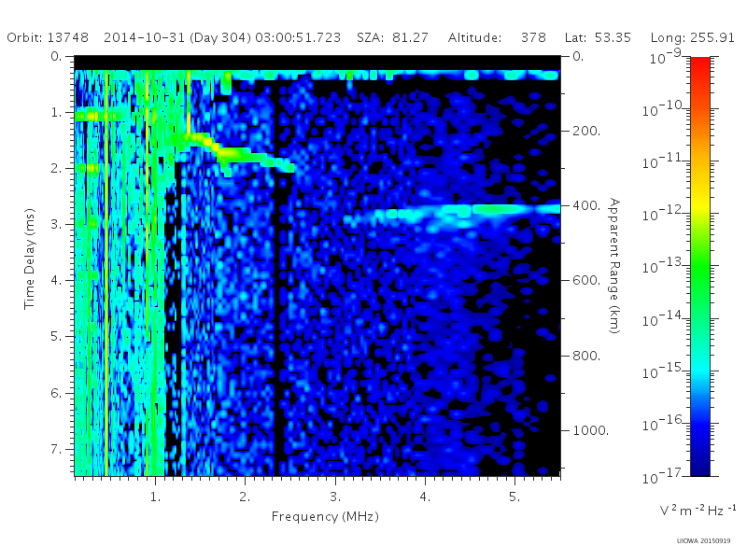Click the red top of the color bar
The height and width of the screenshot is (560, 747).
(x=699, y=64)
